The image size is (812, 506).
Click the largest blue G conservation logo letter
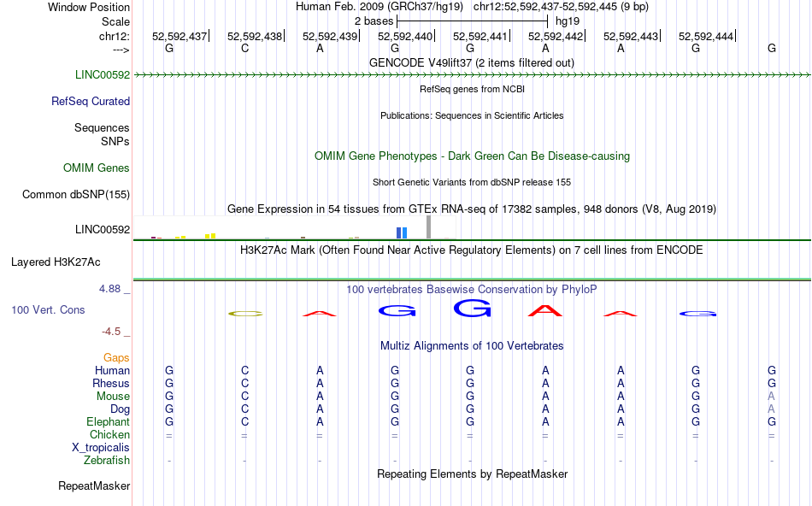[x=473, y=309]
